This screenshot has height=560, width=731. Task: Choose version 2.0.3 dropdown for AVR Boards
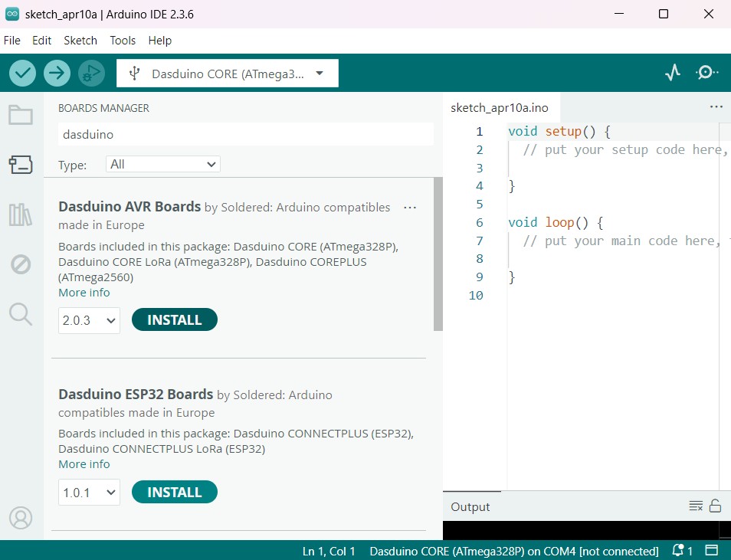pos(89,320)
